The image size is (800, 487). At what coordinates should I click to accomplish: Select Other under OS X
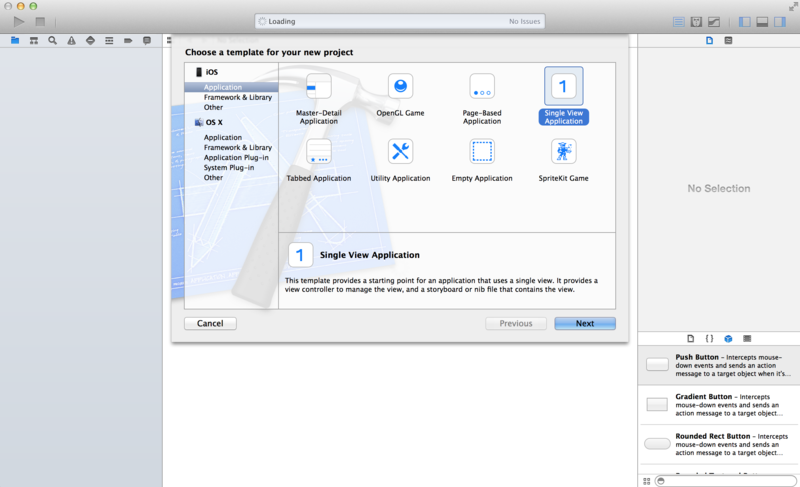coord(213,178)
